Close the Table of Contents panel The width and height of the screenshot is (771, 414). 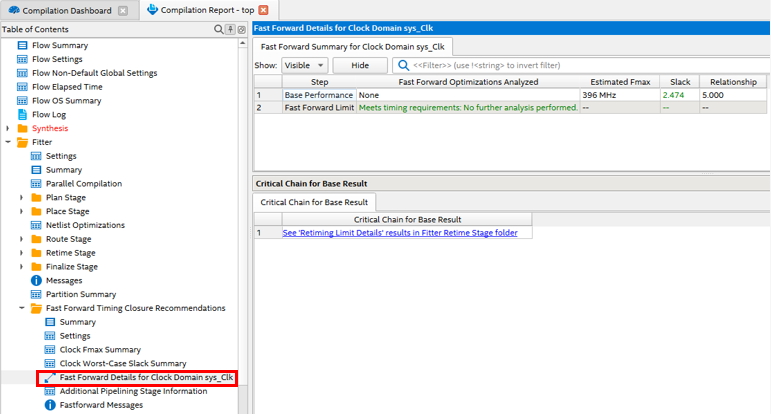(241, 29)
